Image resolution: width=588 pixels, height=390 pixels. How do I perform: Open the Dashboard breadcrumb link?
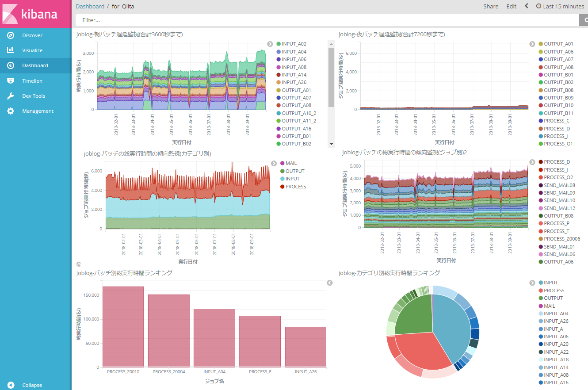[90, 6]
